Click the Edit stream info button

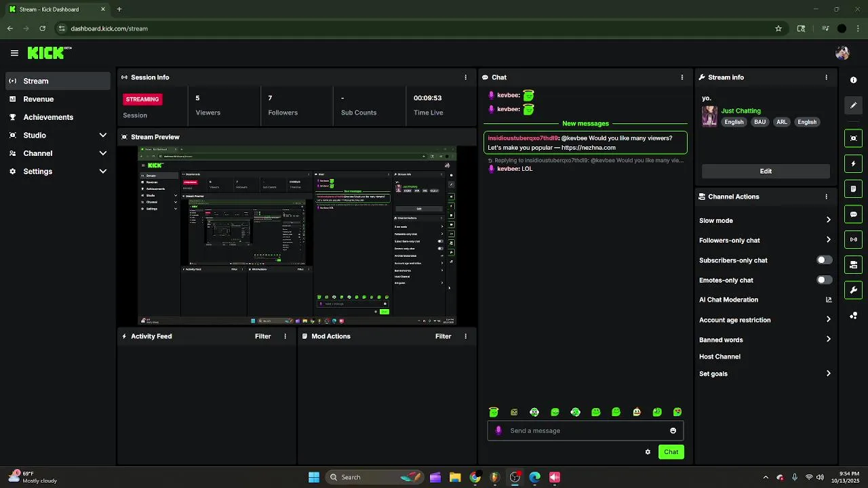(766, 171)
